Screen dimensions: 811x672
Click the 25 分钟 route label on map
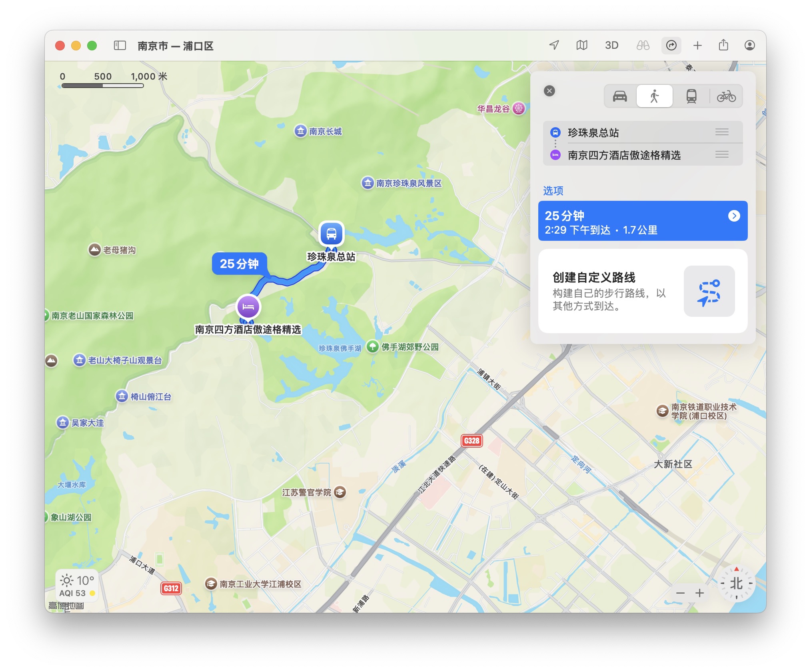tap(239, 264)
